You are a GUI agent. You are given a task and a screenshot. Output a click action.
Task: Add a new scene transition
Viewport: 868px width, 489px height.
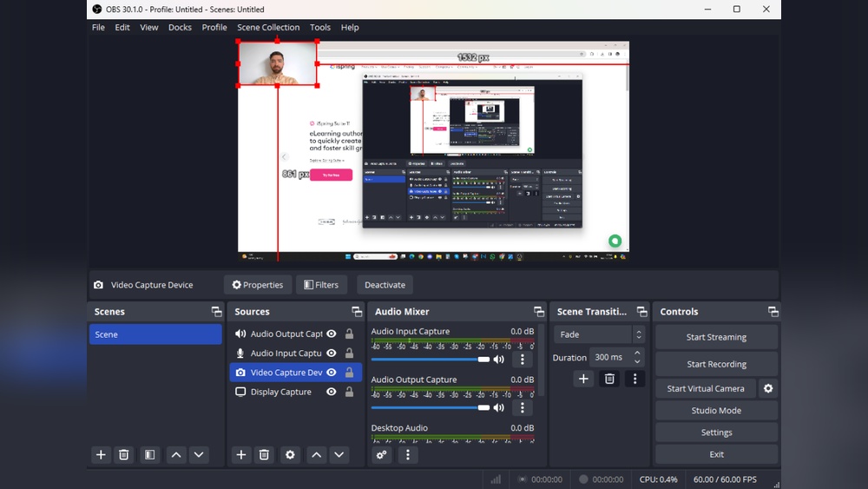tap(583, 379)
